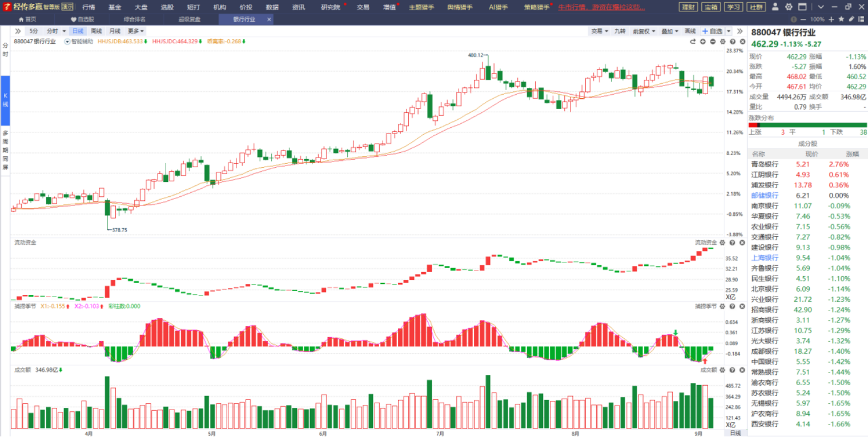Select the 5分 period

click(34, 31)
